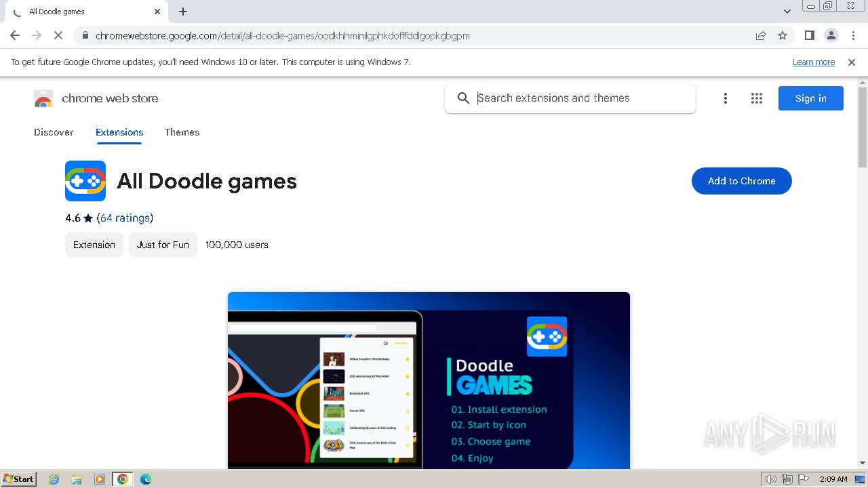Click the page vertical scrollbar thumb
The height and width of the screenshot is (488, 868).
click(863, 127)
